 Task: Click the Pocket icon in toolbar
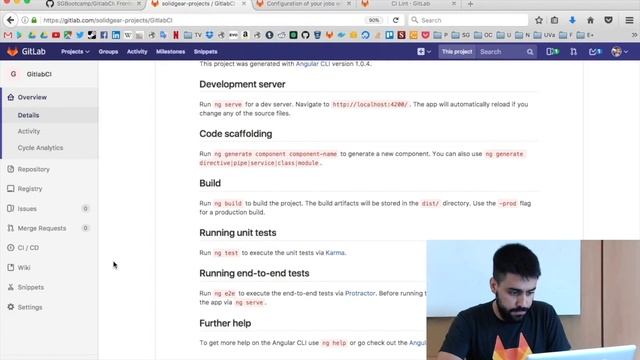(608, 20)
